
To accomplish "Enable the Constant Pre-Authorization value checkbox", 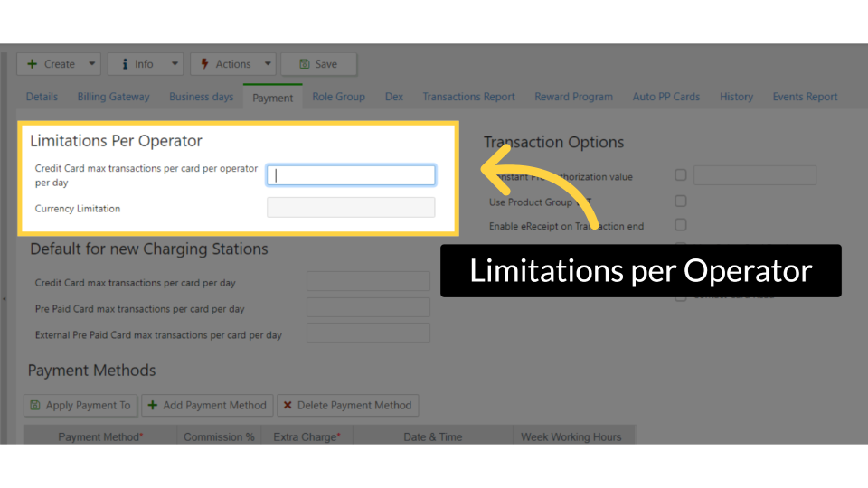I will (x=681, y=175).
